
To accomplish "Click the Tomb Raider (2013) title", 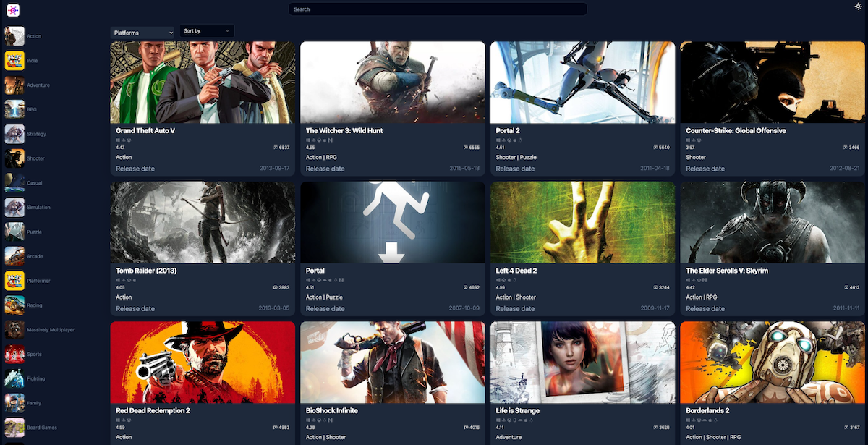I will coord(146,271).
